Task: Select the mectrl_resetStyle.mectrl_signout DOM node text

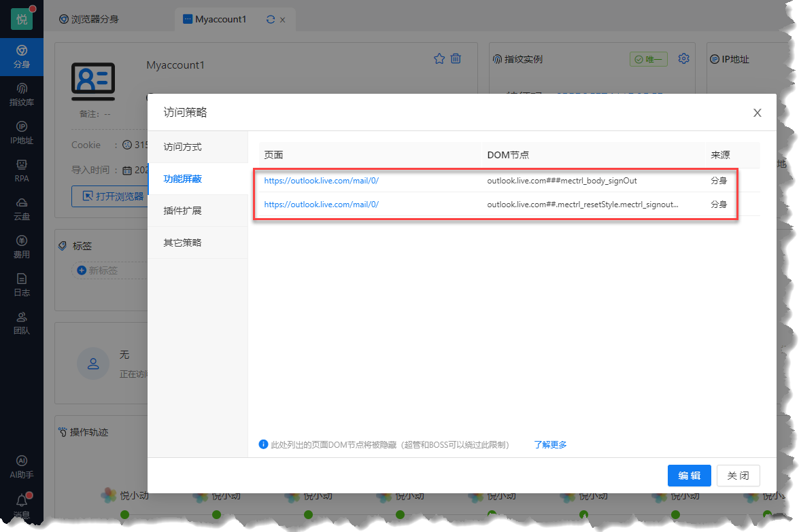Action: (583, 205)
